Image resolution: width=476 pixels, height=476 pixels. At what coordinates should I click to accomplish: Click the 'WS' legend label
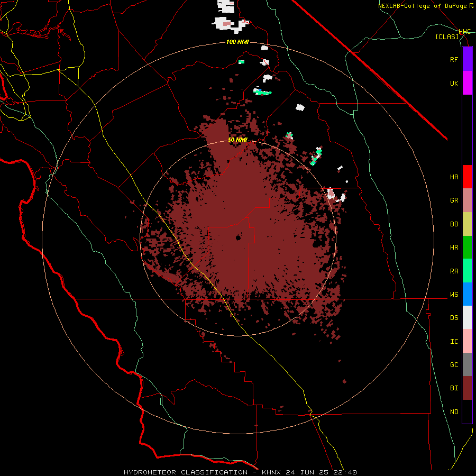(x=454, y=295)
